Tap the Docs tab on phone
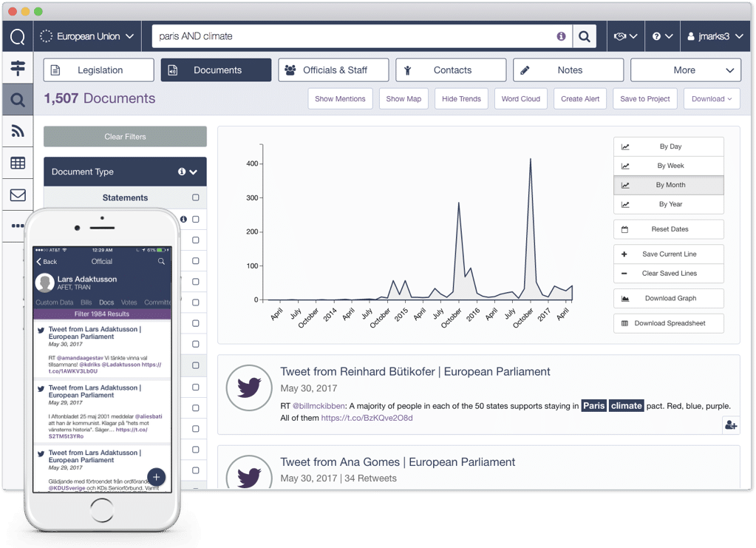 pyautogui.click(x=106, y=302)
